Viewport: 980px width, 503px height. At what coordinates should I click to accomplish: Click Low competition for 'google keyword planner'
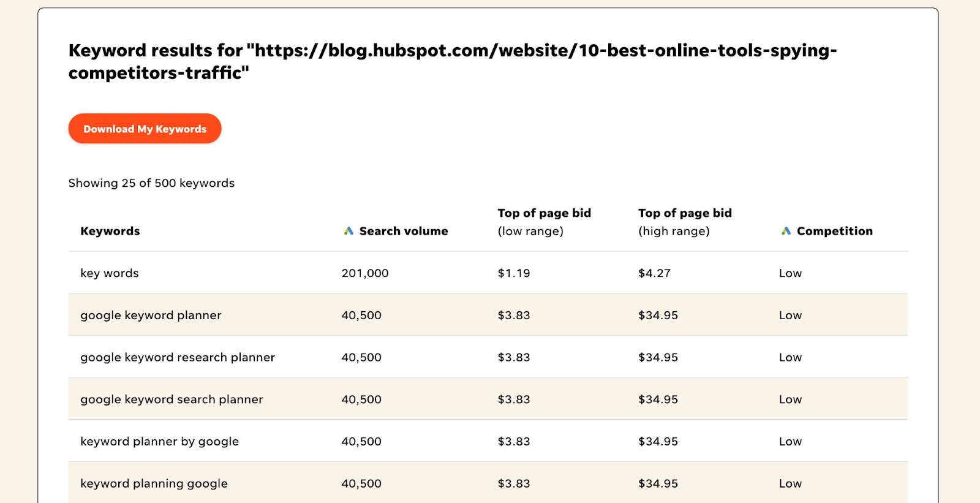click(791, 316)
